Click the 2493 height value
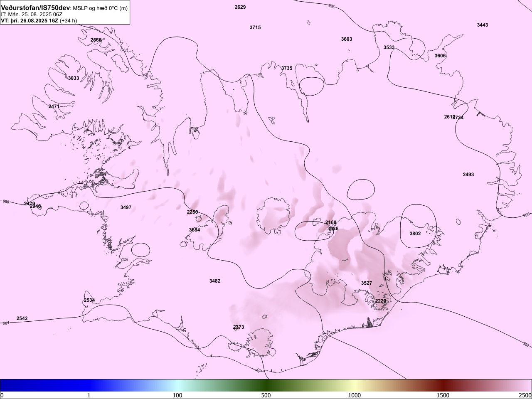Image resolution: width=532 pixels, height=399 pixels. (468, 175)
